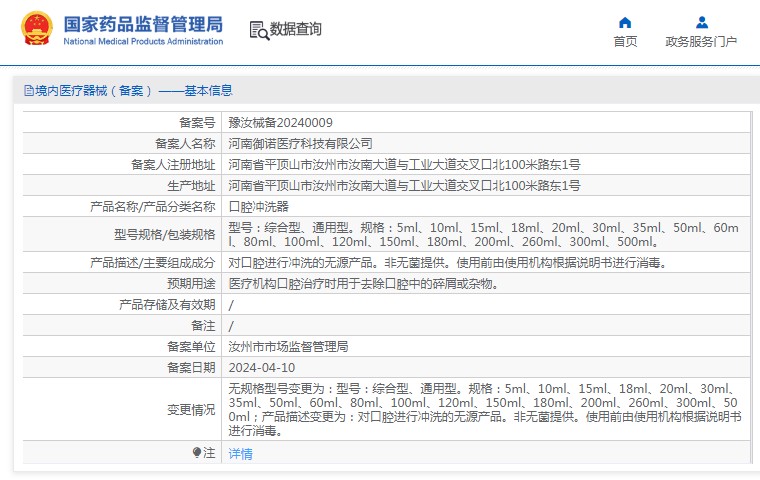Viewport: 760px width, 480px height.
Task: Click 国家药品监督管理局 site title
Action: tap(143, 24)
